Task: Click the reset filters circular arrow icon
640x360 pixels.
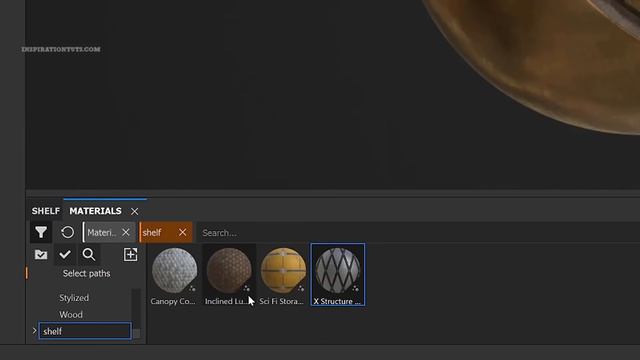Action: coord(67,232)
